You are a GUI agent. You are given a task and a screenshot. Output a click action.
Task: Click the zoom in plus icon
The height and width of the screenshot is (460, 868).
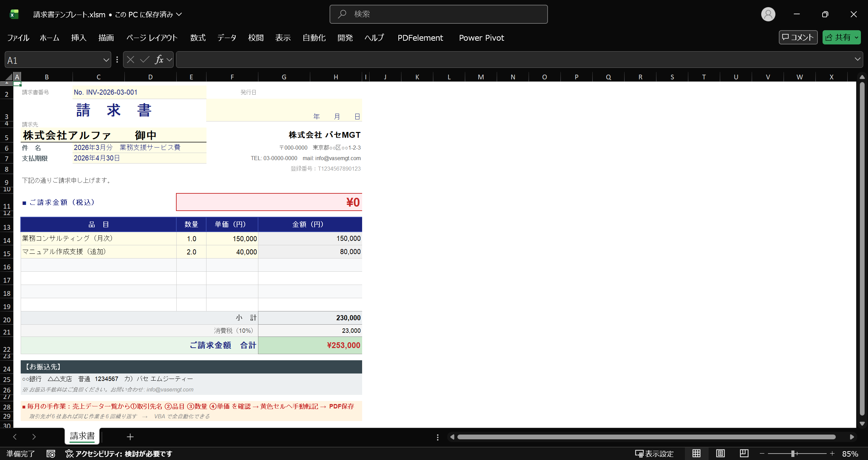click(x=832, y=454)
